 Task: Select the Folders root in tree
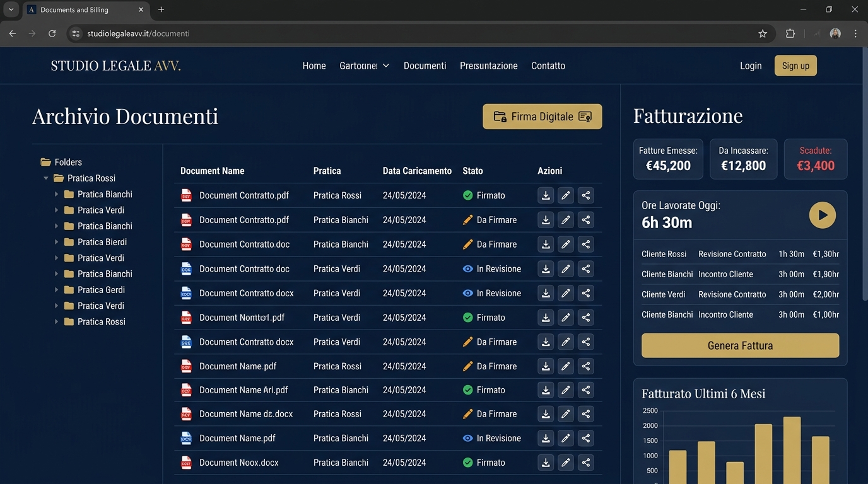coord(61,162)
